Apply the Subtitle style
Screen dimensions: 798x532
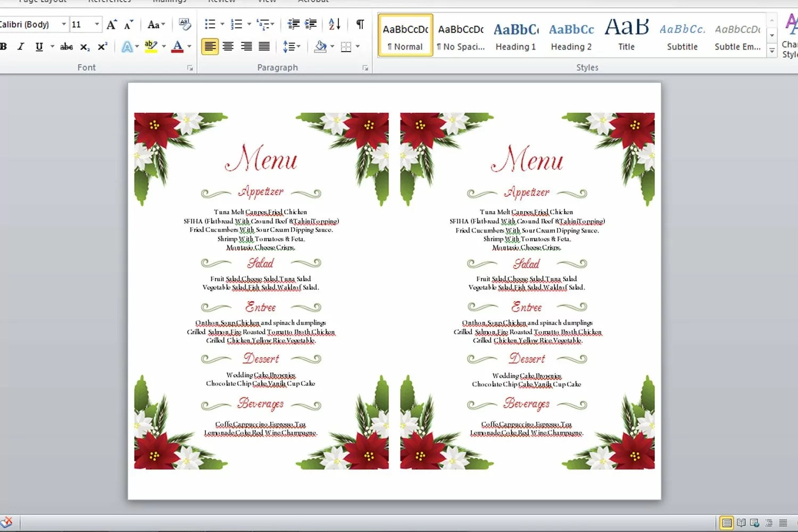click(x=682, y=35)
